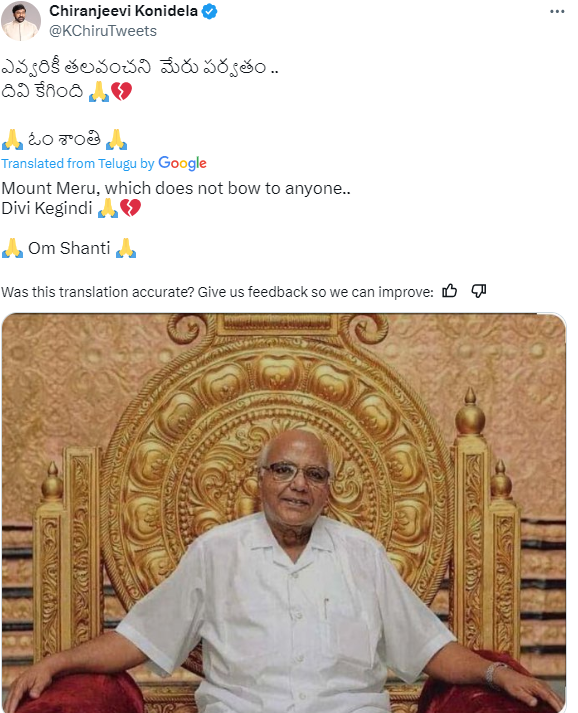The width and height of the screenshot is (578, 713).
Task: Click the folded hands emoji before Telugu "ఓం శాంతి"
Action: click(x=12, y=140)
